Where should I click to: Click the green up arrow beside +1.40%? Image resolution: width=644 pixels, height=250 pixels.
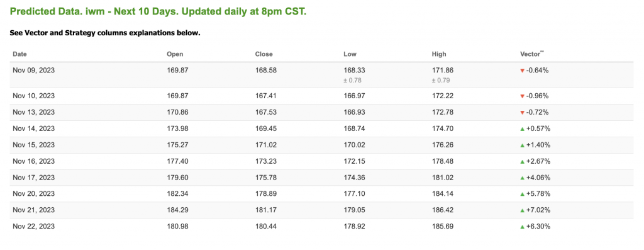point(522,145)
